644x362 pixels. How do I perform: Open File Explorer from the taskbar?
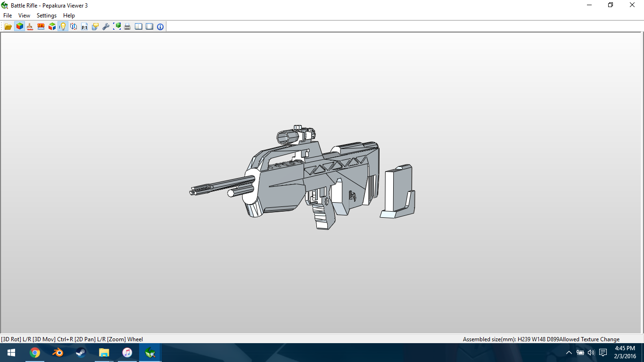pos(104,353)
